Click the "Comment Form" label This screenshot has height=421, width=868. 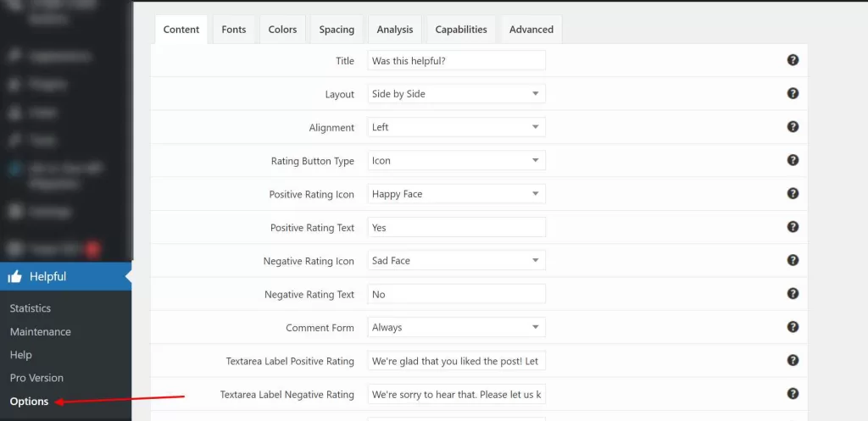(320, 328)
